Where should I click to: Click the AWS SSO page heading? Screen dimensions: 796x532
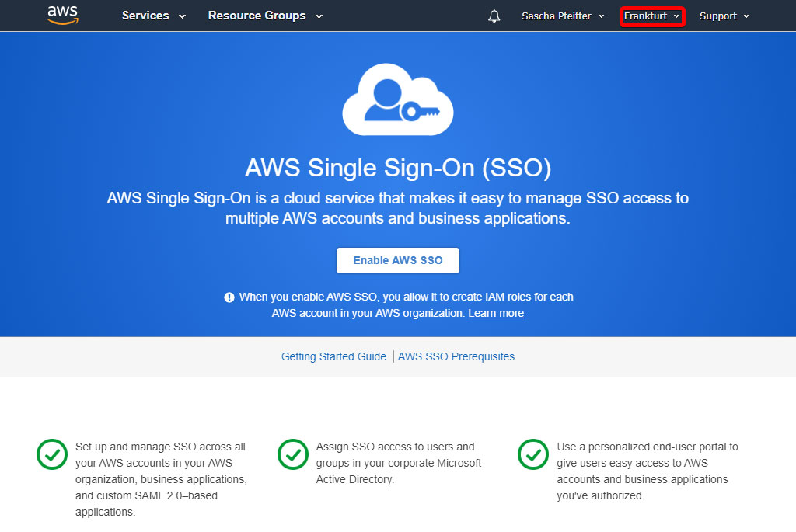pyautogui.click(x=397, y=168)
